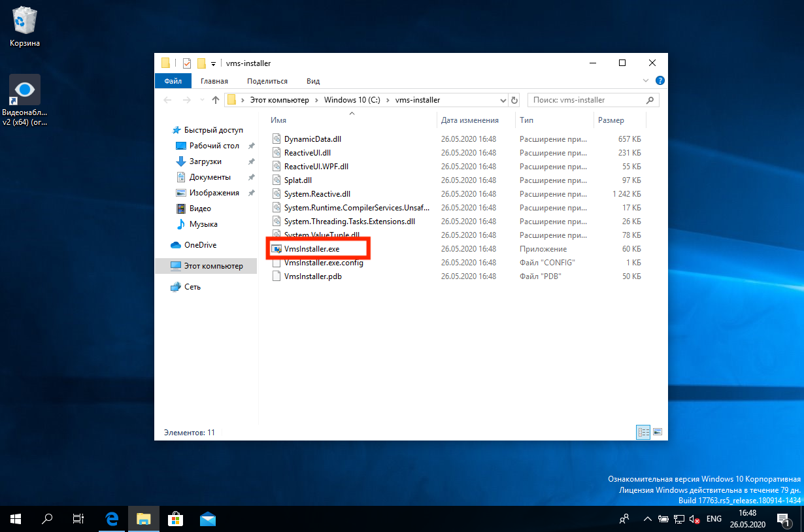The image size is (804, 532).
Task: Switch to the Вид ribbon tab
Action: tap(313, 81)
